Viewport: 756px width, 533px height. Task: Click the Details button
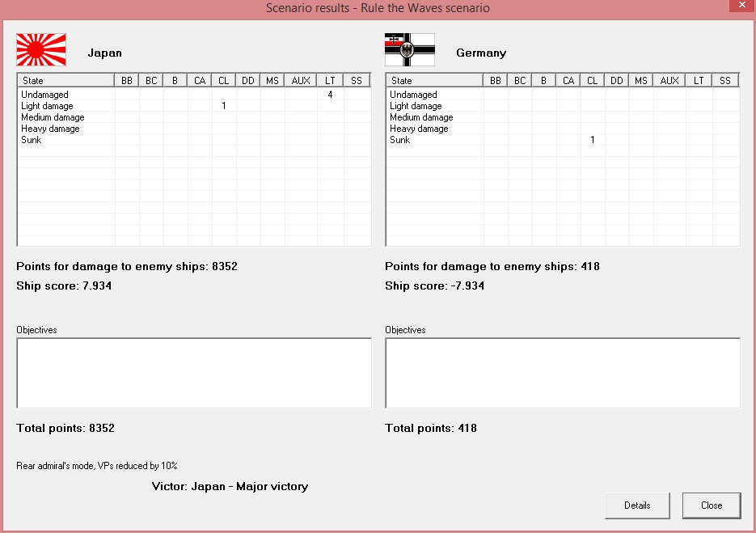click(637, 506)
